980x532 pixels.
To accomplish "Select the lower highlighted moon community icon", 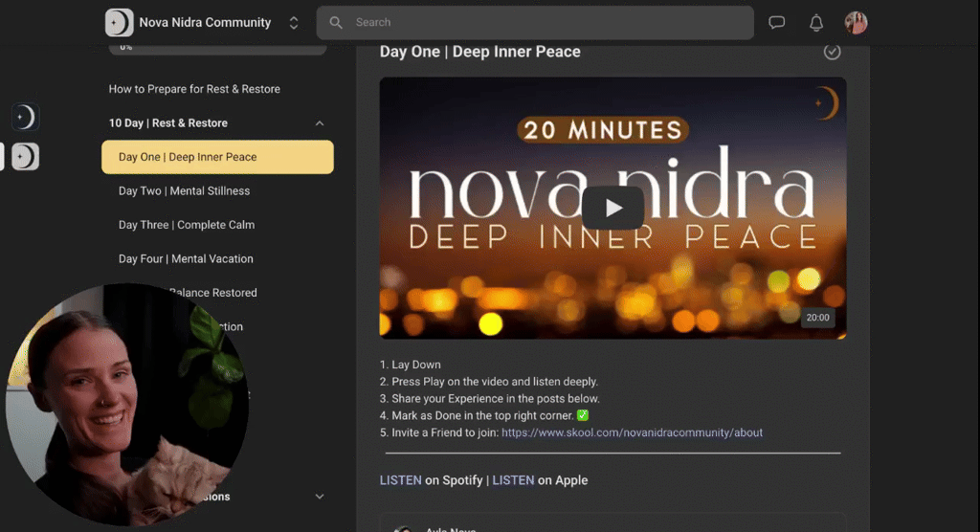I will tap(25, 156).
